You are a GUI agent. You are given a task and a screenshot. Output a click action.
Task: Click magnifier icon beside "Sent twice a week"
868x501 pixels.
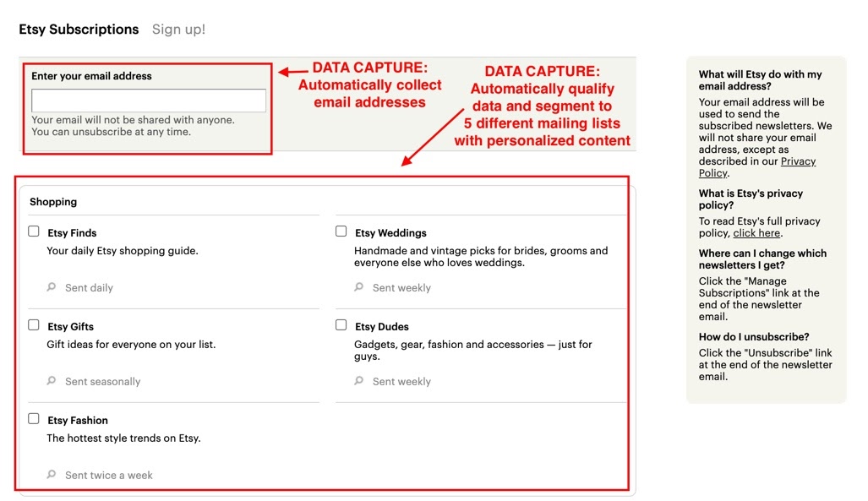point(52,475)
